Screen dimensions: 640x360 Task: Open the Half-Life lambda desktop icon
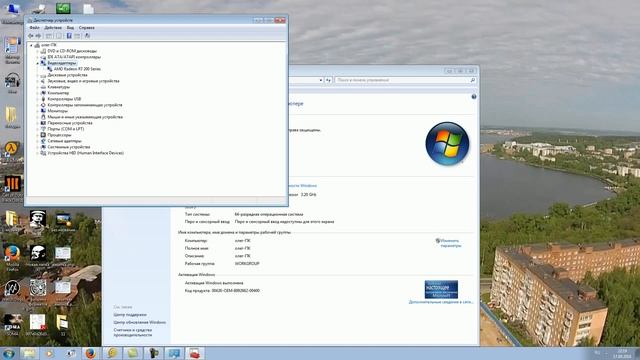pos(11,148)
